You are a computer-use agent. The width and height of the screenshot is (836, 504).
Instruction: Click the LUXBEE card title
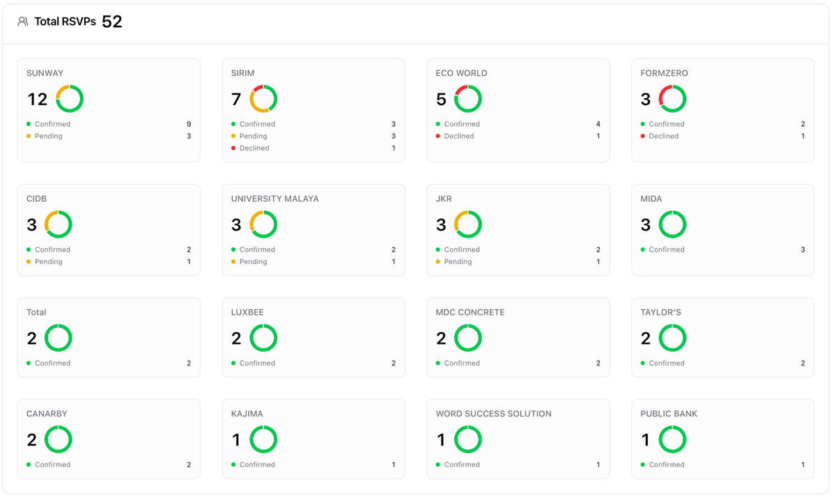click(x=247, y=312)
